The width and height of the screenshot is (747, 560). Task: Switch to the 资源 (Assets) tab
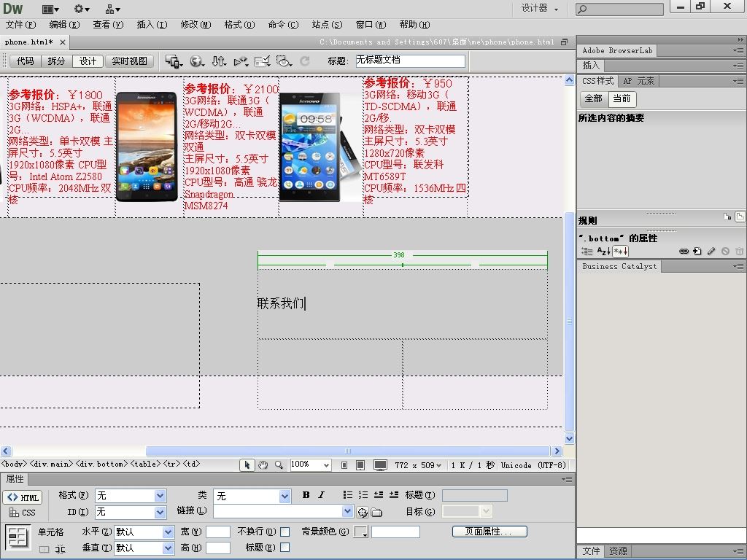tap(618, 551)
